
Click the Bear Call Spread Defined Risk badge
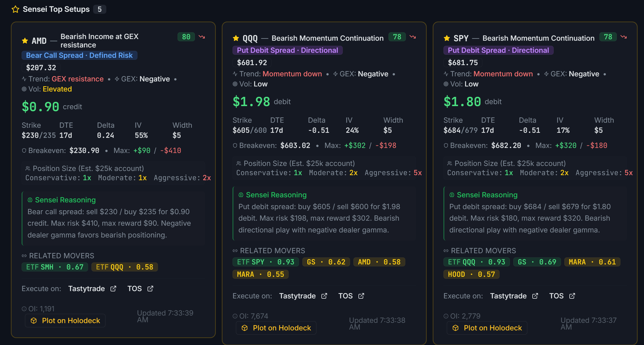[x=79, y=55]
